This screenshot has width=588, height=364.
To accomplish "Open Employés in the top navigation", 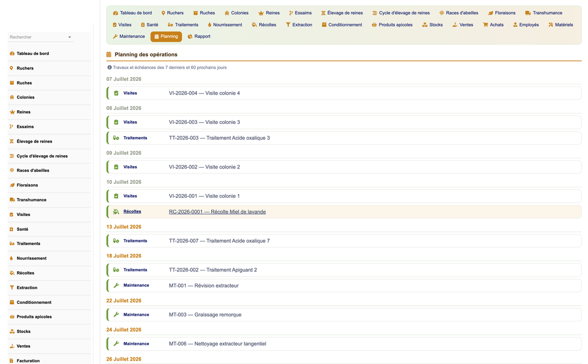I will point(526,24).
